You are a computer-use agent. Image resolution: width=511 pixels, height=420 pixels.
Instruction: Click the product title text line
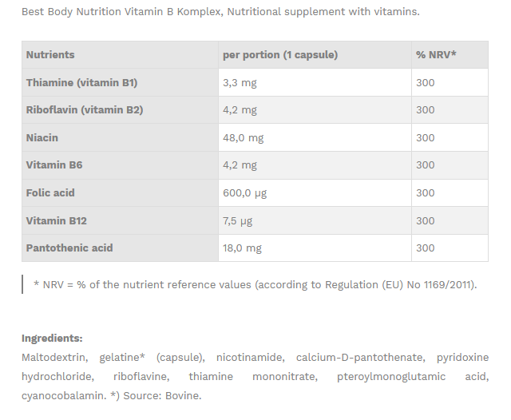(x=220, y=12)
